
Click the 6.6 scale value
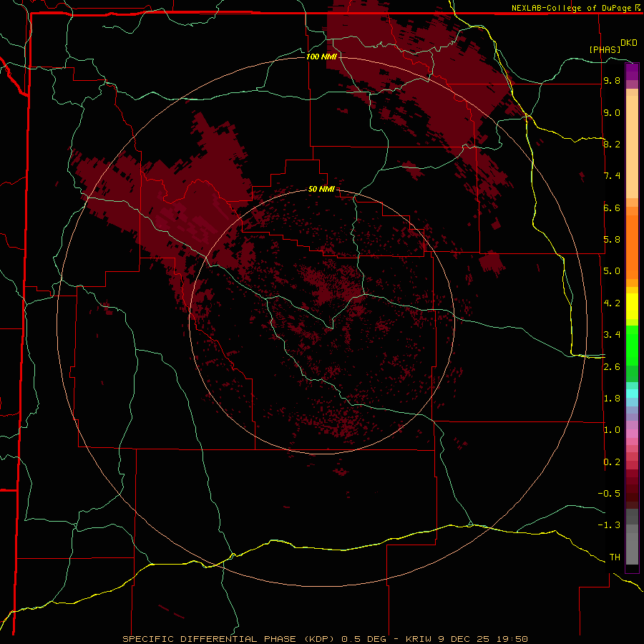[612, 208]
